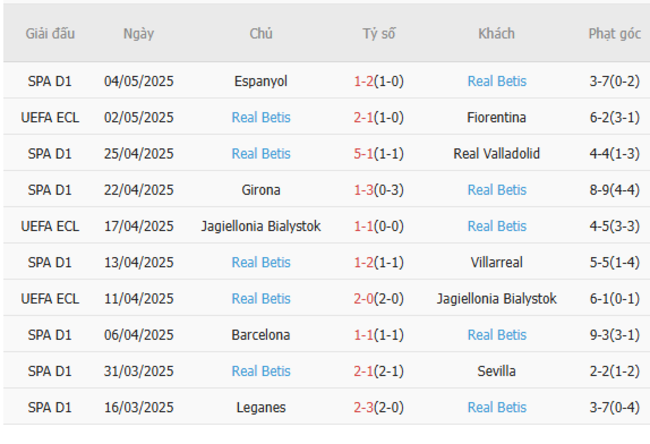
Task: Click the Barcelona team name
Action: click(261, 334)
